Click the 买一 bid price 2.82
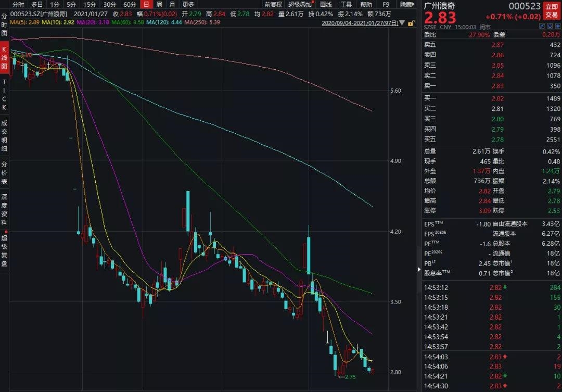This screenshot has width=562, height=392. [x=497, y=98]
